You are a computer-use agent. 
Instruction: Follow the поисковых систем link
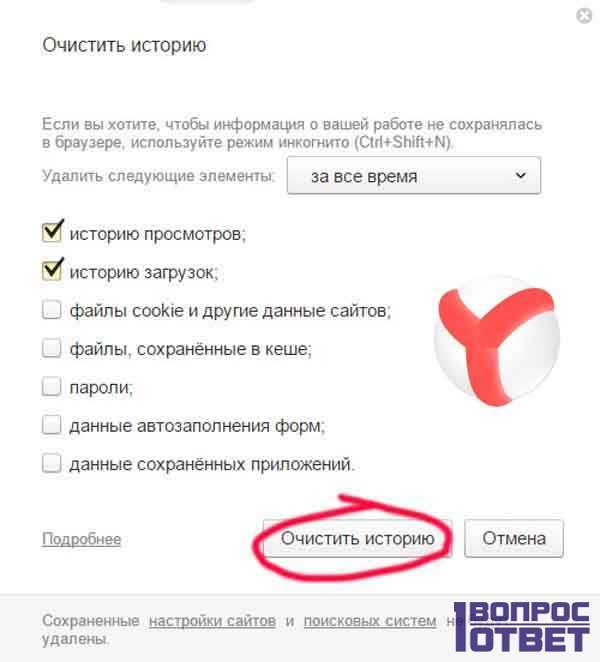click(370, 621)
